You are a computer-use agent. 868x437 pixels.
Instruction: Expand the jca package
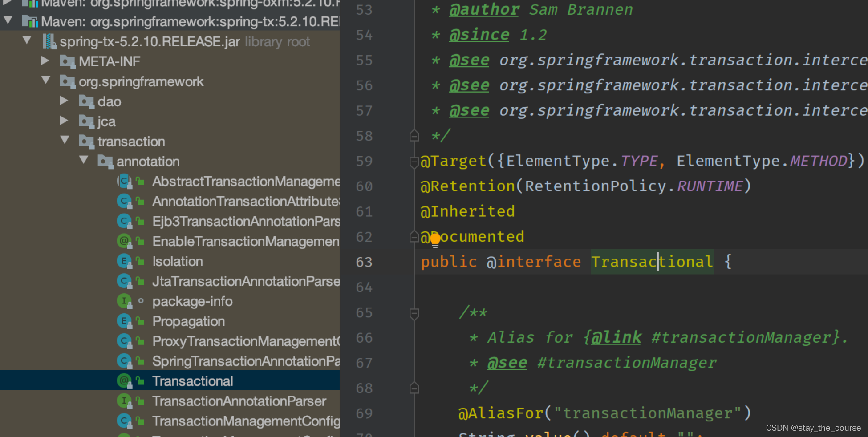click(x=64, y=120)
